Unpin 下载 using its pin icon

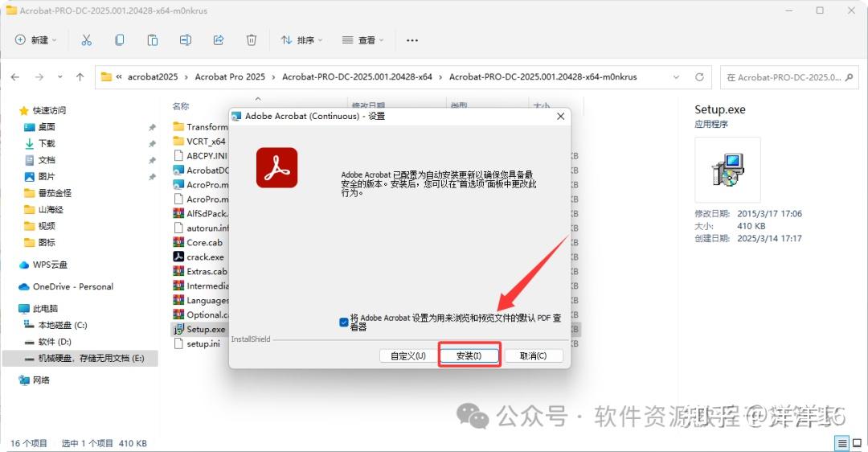coord(152,144)
